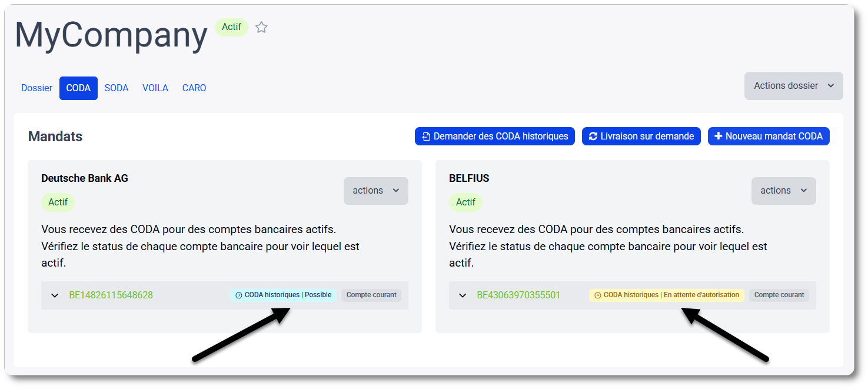Screen dimensions: 868x389
Task: Open actions dropdown for BELFIUS
Action: [784, 191]
